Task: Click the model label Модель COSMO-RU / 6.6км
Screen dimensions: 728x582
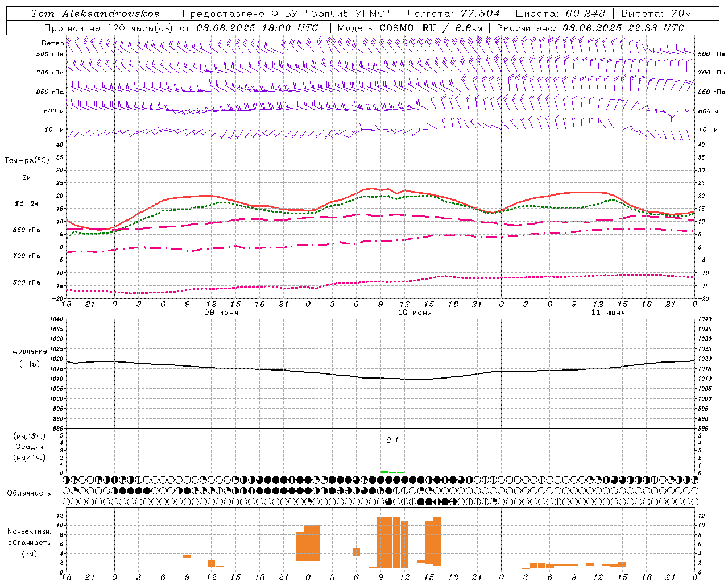Action: point(410,28)
